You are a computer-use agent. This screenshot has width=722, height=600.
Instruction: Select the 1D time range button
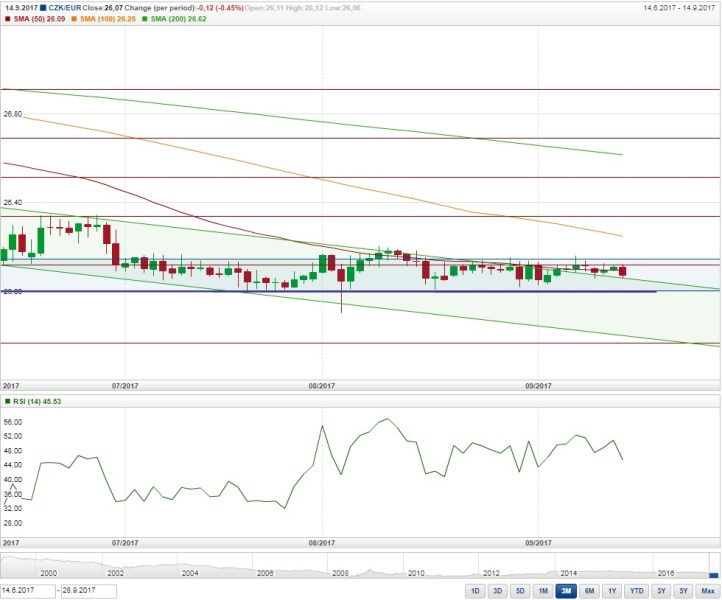pos(475,591)
